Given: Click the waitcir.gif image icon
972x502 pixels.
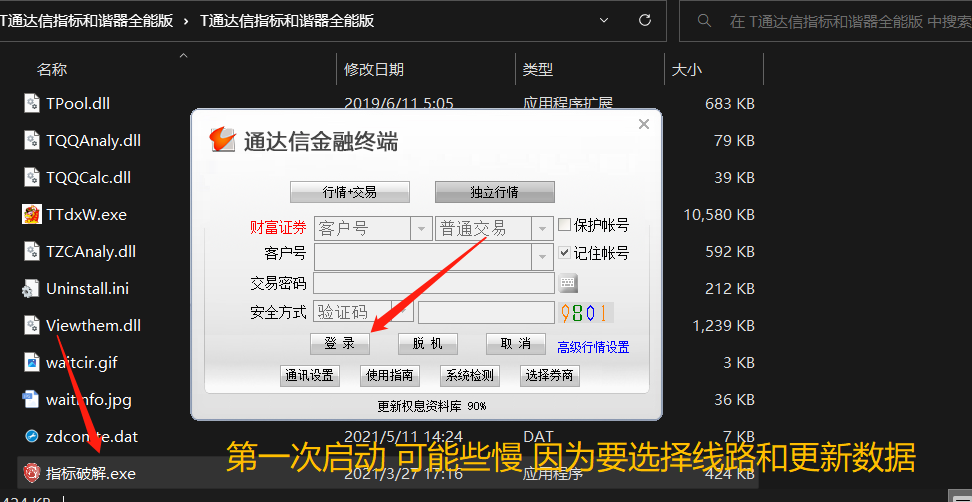Looking at the screenshot, I should click(x=32, y=363).
